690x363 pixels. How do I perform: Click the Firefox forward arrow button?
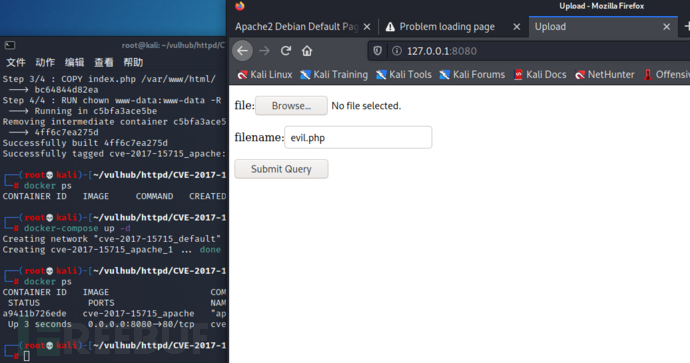click(x=264, y=51)
